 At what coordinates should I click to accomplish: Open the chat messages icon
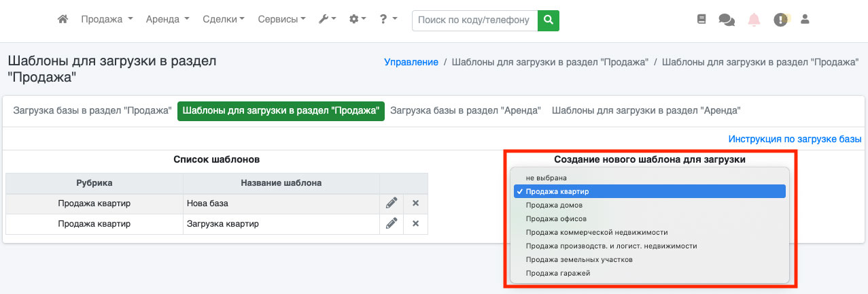coord(726,20)
